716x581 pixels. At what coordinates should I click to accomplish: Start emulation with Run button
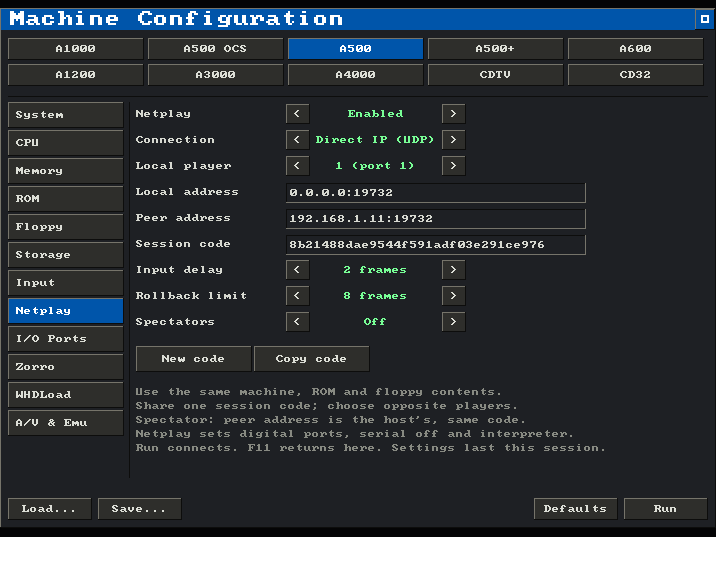pyautogui.click(x=665, y=509)
